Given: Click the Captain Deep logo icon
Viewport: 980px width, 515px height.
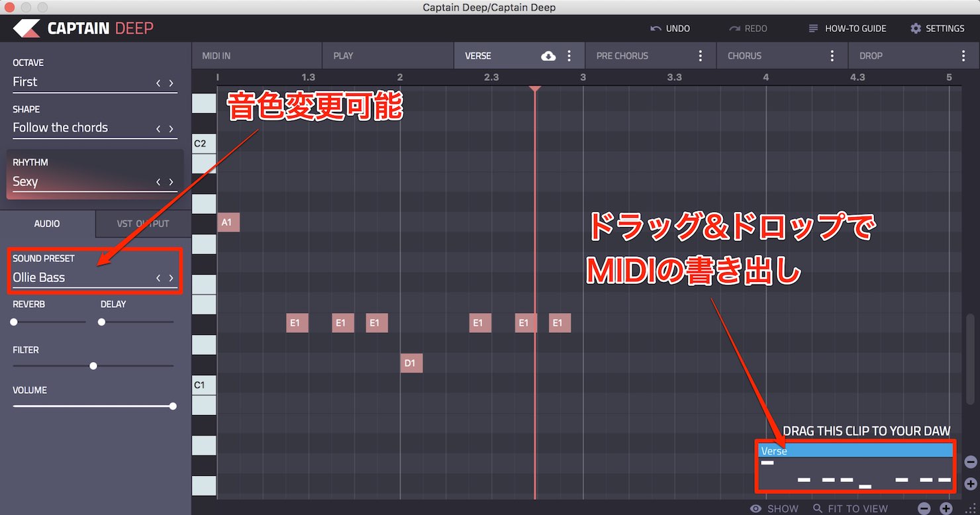Looking at the screenshot, I should pos(26,28).
